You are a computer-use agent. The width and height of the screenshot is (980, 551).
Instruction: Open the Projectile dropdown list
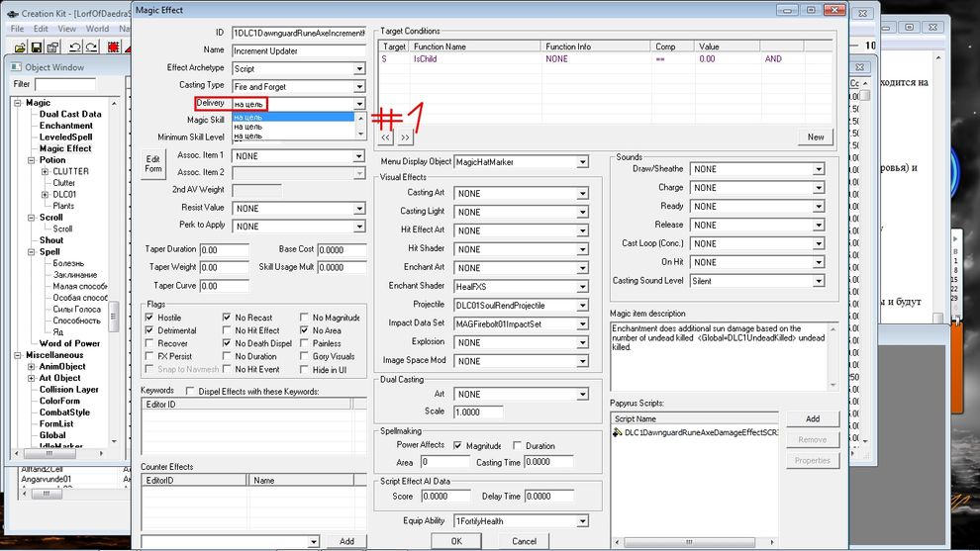point(583,306)
